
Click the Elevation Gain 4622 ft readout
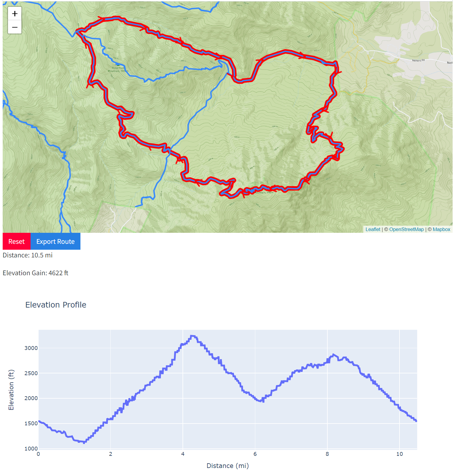[x=36, y=273]
